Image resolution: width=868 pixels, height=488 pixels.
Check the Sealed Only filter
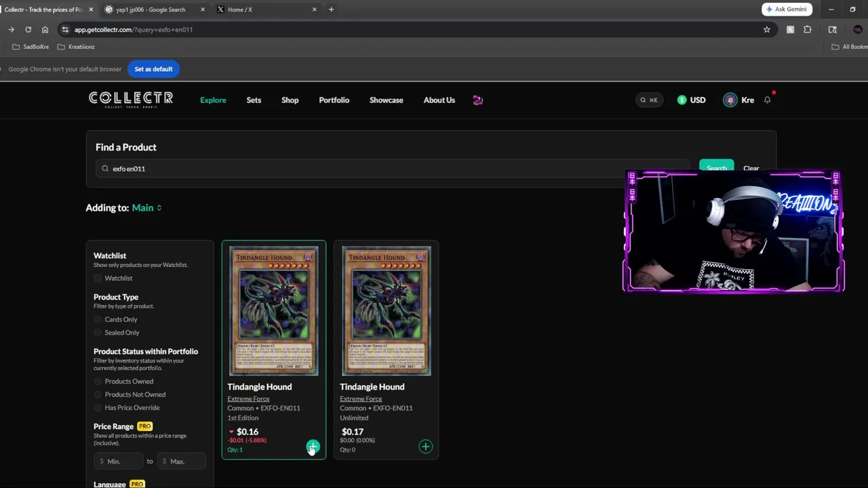click(x=98, y=333)
